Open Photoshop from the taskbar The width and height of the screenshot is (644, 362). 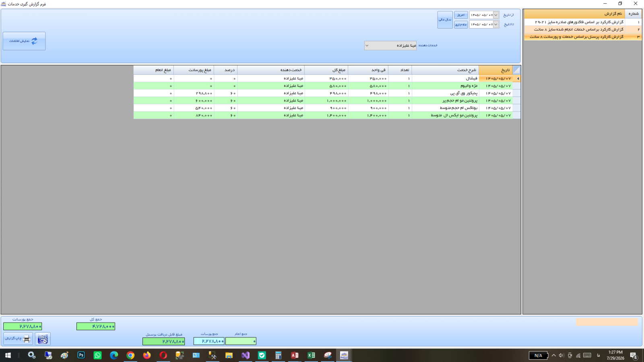click(81, 355)
